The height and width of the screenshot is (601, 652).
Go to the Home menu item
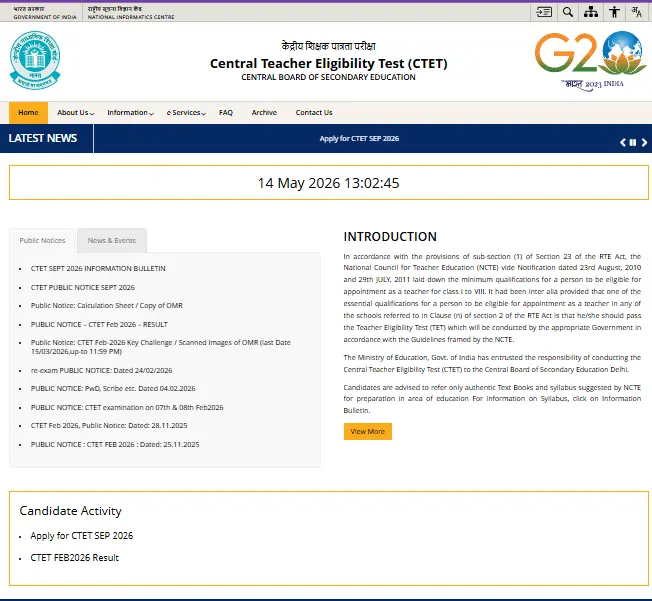point(28,113)
